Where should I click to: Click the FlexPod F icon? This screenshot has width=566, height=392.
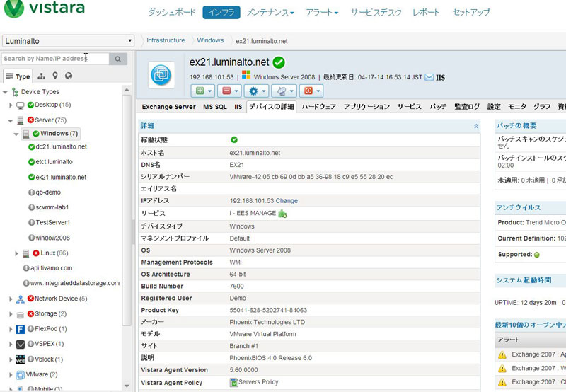21,329
